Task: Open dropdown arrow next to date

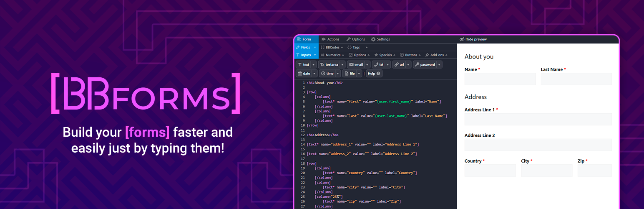Action: [x=314, y=74]
